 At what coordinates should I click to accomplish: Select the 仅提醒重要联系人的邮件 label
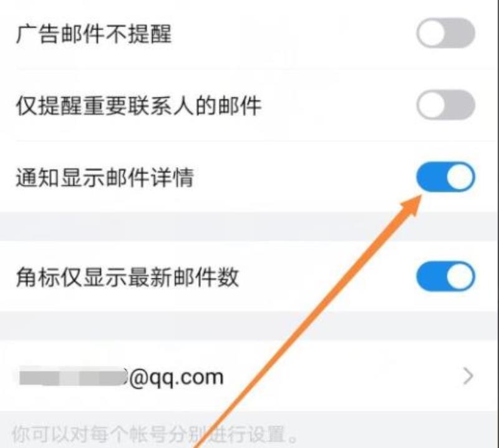(x=138, y=105)
